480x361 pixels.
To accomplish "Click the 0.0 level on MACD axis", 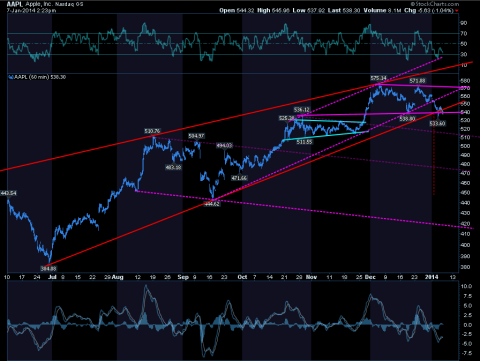I will [x=468, y=325].
